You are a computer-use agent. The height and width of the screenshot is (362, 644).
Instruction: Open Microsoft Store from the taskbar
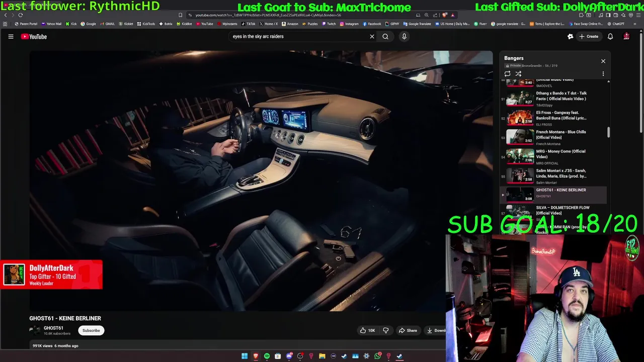click(278, 356)
